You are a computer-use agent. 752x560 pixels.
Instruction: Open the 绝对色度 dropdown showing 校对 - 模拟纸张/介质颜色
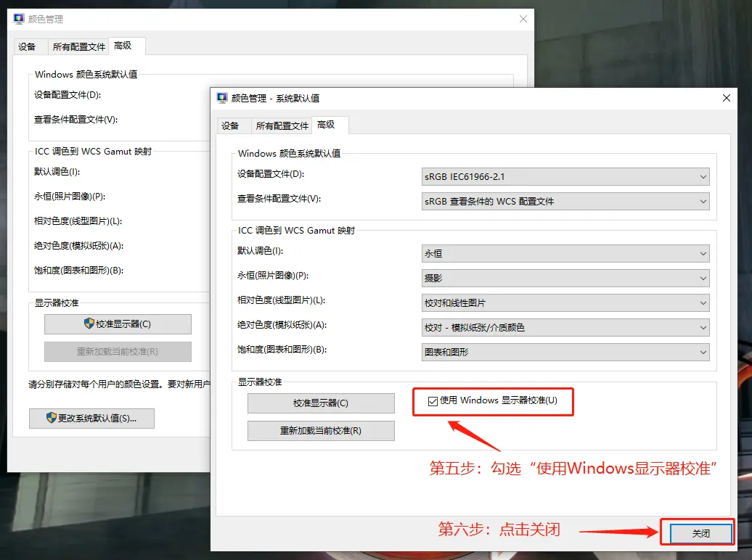(565, 327)
